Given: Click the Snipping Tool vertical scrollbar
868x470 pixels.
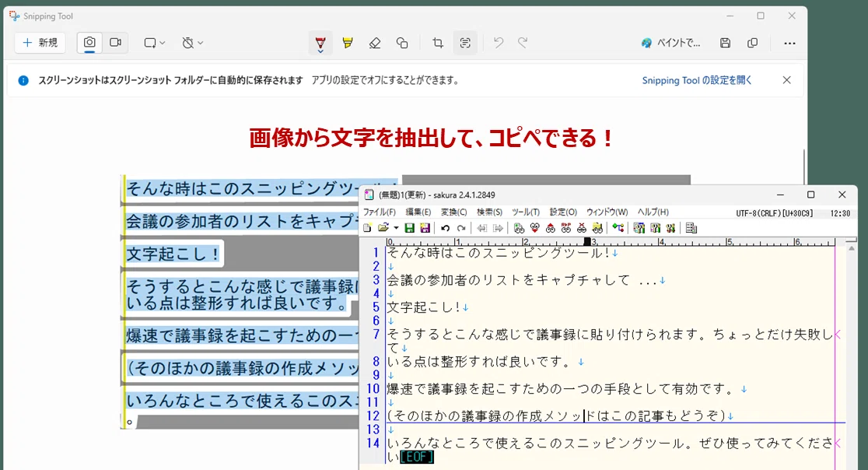Looking at the screenshot, I should [803, 169].
